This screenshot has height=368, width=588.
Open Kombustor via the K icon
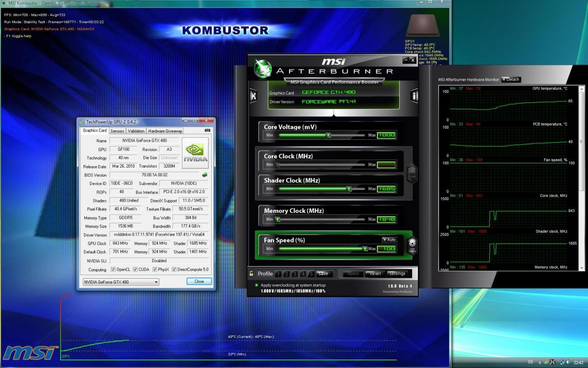pyautogui.click(x=253, y=96)
